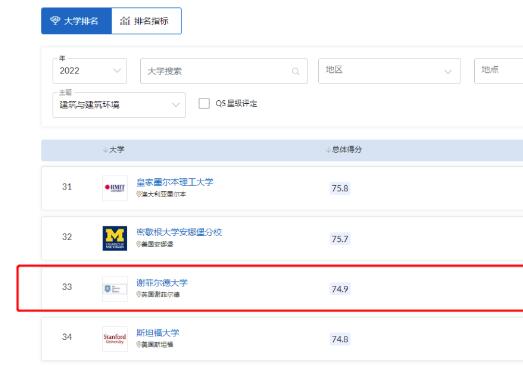
Task: Open the 谢菲尔德大学 link
Action: pyautogui.click(x=162, y=283)
